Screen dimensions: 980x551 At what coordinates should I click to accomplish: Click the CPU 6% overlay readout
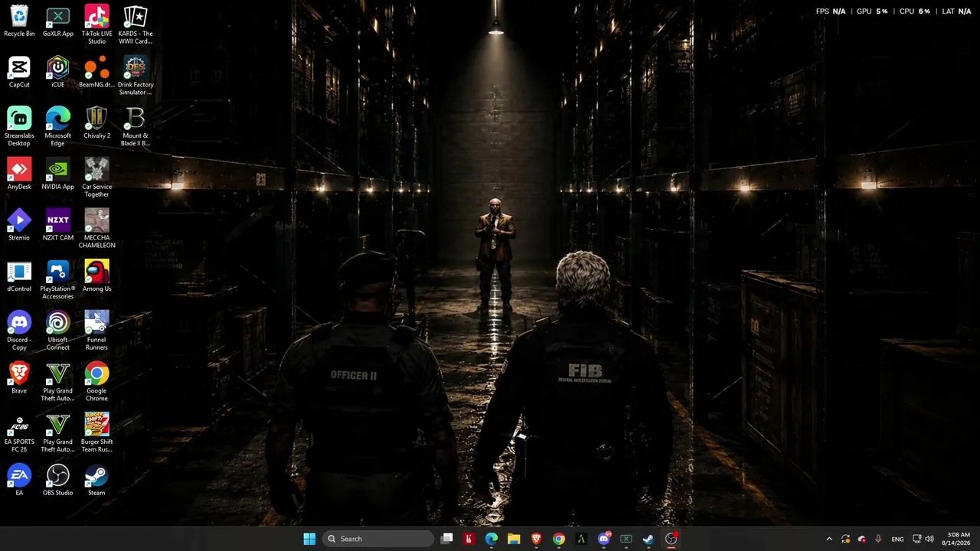(915, 11)
